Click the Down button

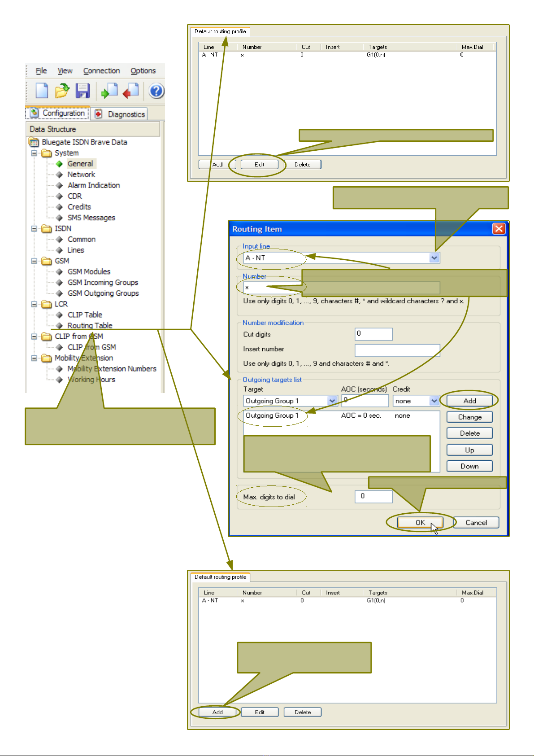coord(469,466)
